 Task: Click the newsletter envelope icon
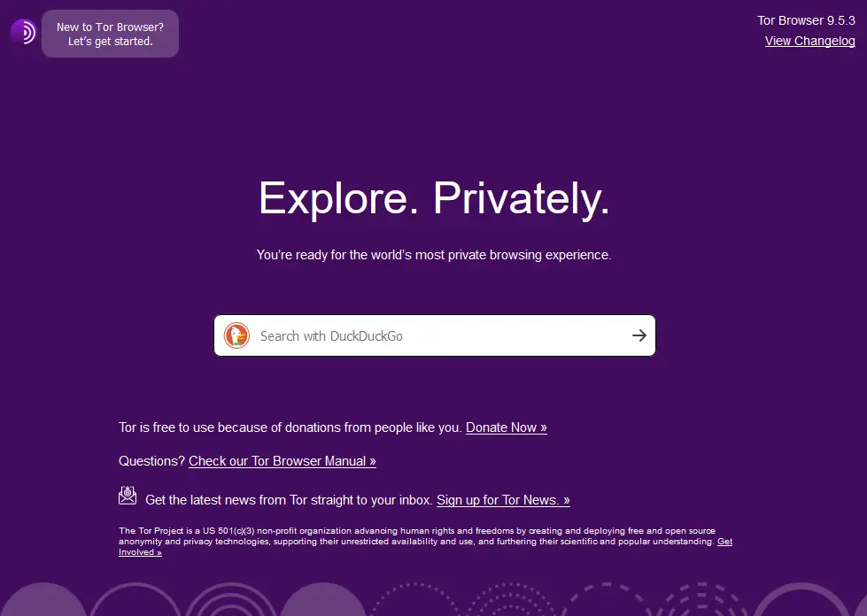(128, 495)
